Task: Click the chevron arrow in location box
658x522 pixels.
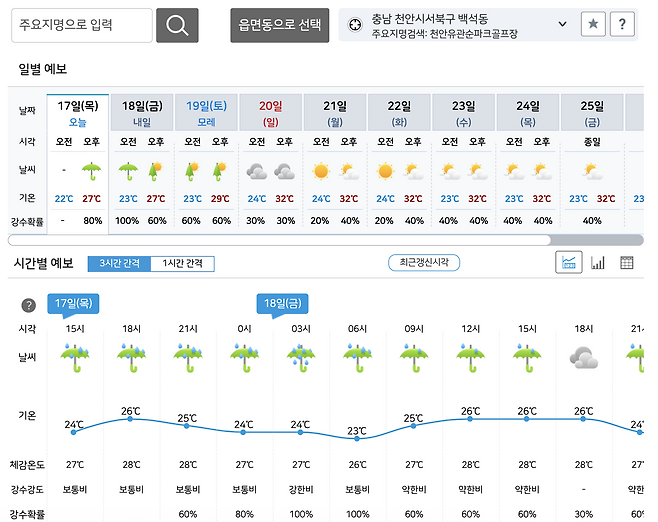Action: tap(562, 23)
